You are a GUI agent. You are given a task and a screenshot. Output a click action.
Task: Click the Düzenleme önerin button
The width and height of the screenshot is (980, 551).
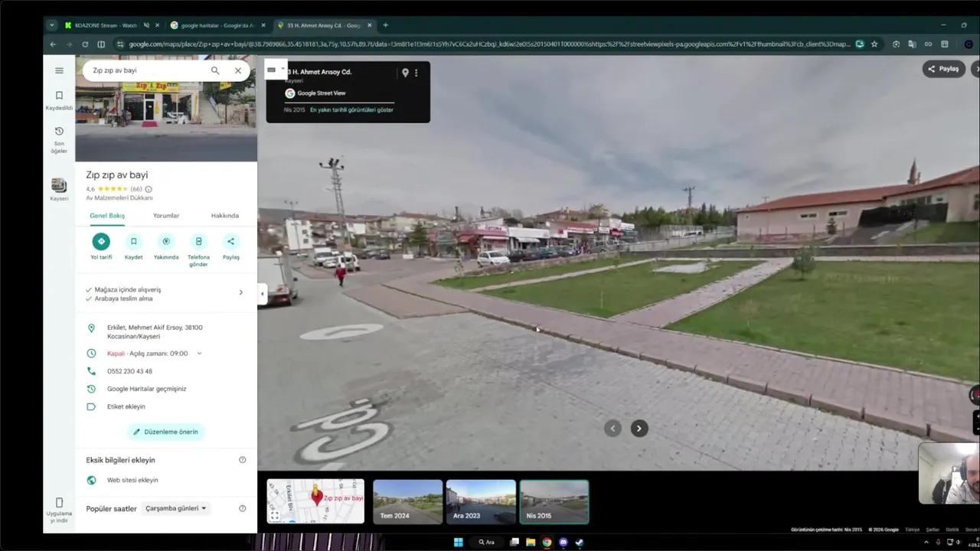tap(165, 432)
